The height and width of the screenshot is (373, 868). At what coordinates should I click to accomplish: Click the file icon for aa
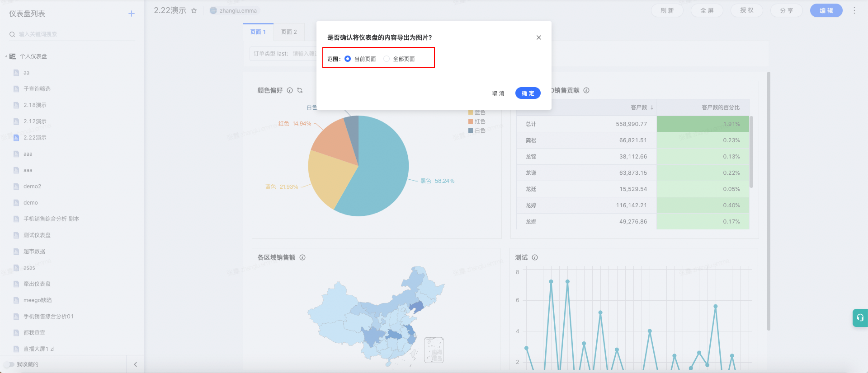(16, 73)
